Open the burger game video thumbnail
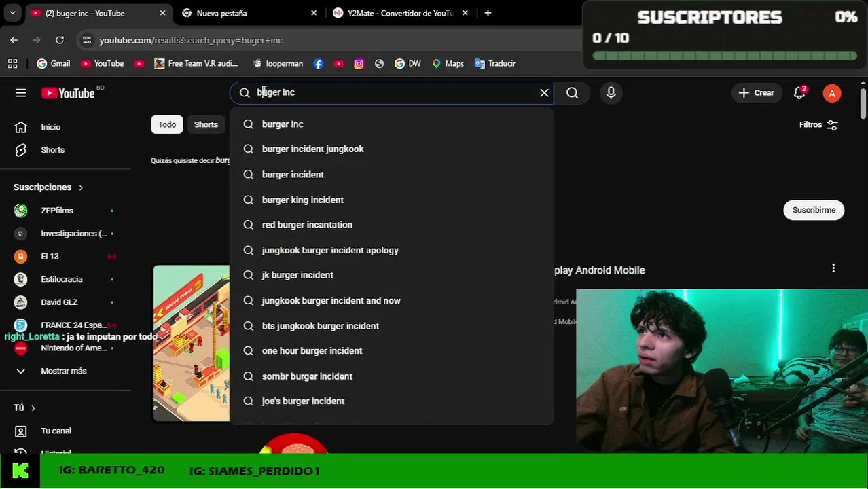 click(192, 343)
